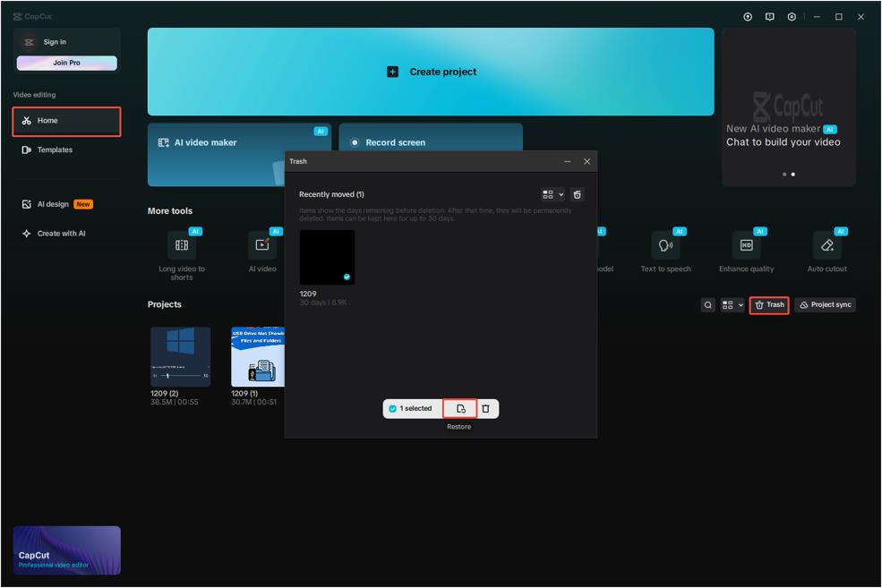Click the Project sync button
The height and width of the screenshot is (588, 882).
coord(825,304)
